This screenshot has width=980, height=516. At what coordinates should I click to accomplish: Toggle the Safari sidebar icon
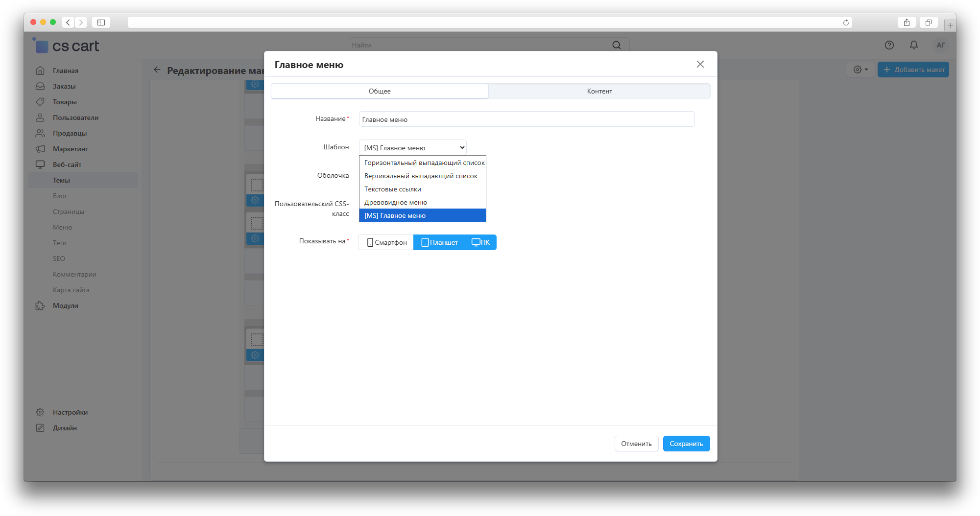[101, 23]
